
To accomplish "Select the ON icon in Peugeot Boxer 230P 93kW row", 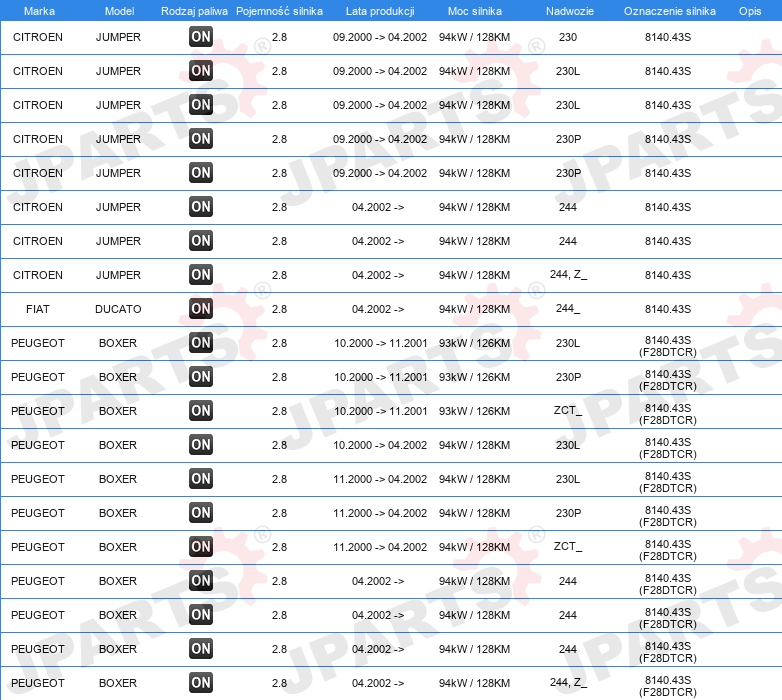I will tap(201, 377).
